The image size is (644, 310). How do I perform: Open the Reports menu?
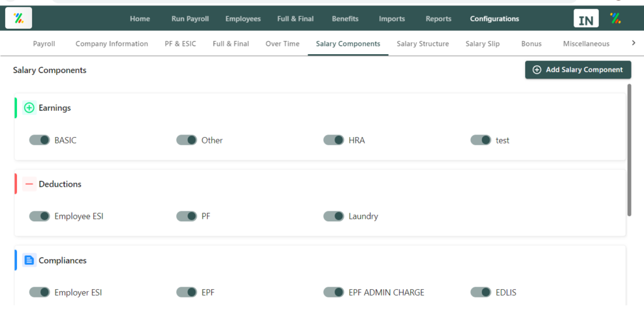point(438,19)
